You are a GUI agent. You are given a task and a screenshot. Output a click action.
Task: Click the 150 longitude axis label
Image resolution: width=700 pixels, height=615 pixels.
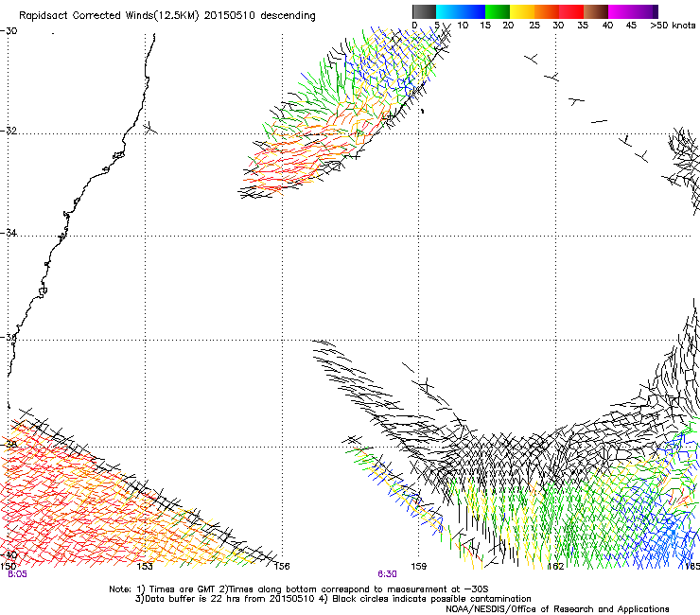point(8,567)
